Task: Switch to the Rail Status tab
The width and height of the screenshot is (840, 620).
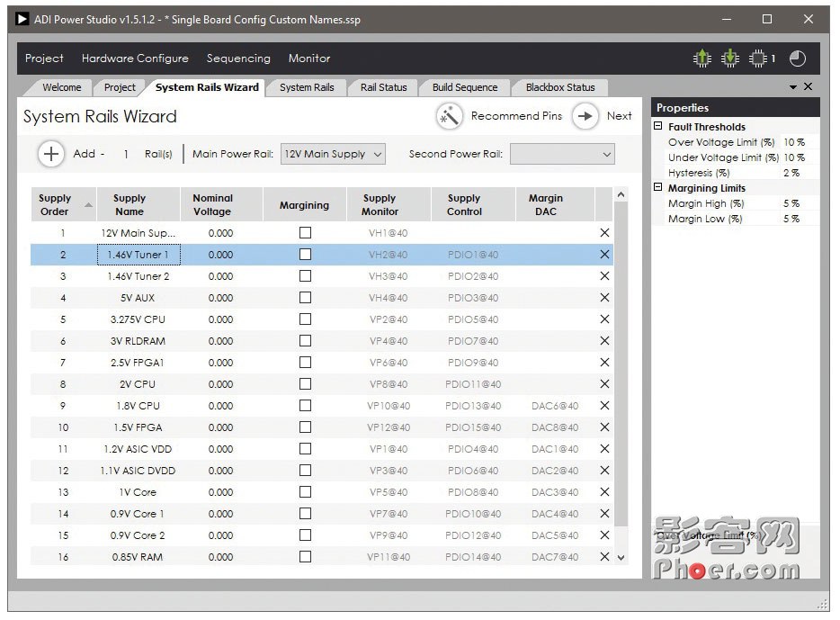Action: click(383, 87)
